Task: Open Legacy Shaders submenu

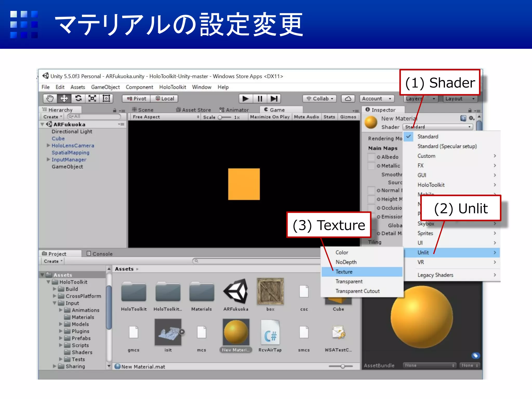Action: (452, 275)
